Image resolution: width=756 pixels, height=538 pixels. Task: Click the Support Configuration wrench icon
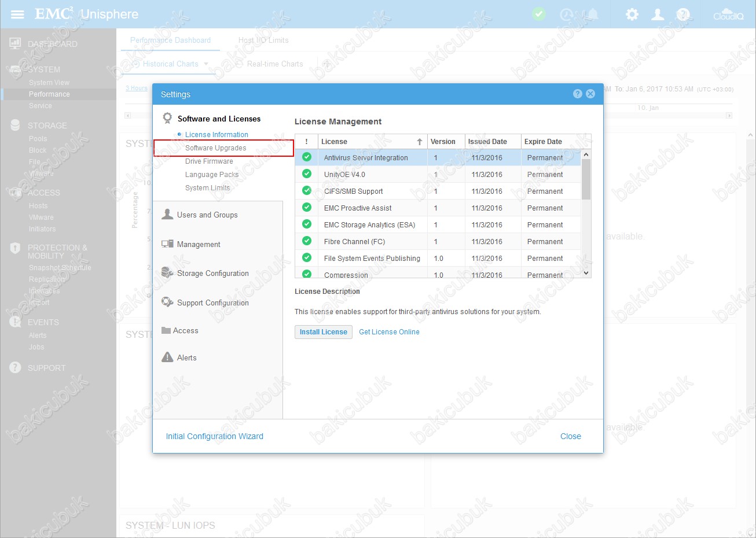pyautogui.click(x=167, y=302)
